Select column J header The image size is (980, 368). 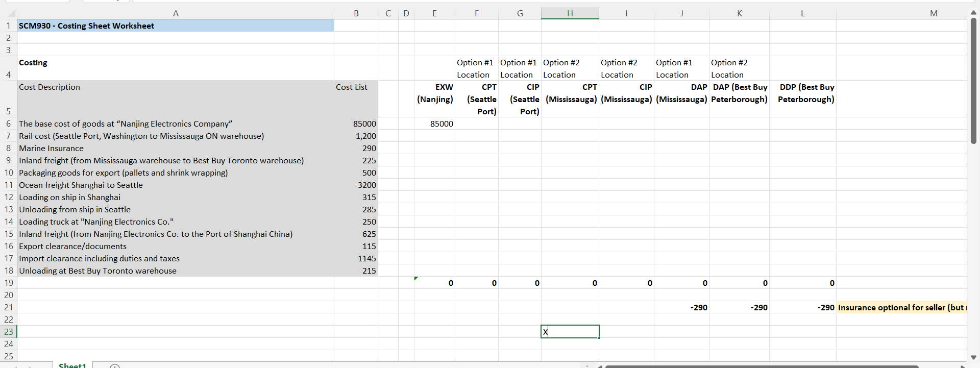coord(681,13)
